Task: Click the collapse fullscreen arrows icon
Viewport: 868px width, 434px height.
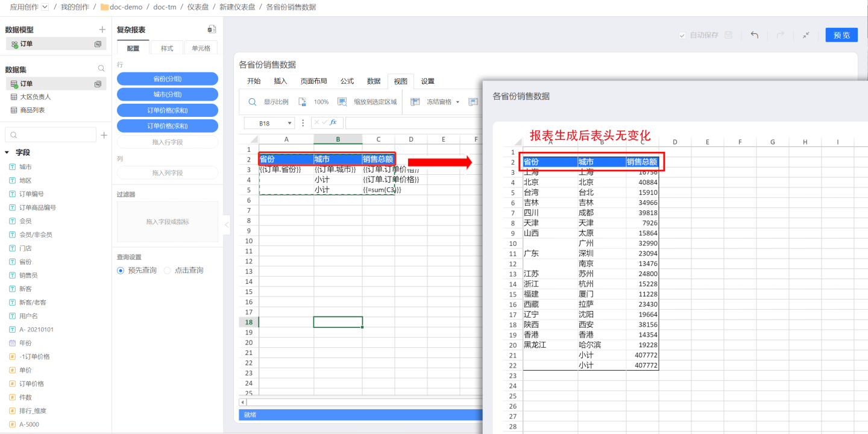Action: [x=806, y=35]
